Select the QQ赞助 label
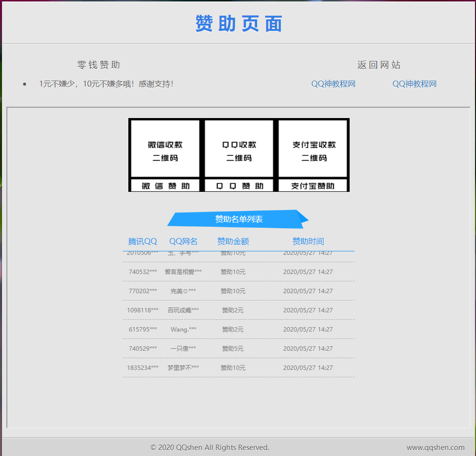This screenshot has width=476, height=456. pyautogui.click(x=239, y=185)
